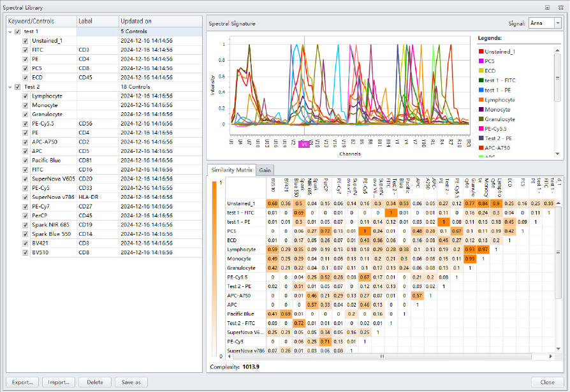Screen dimensions: 570x392
Task: Click the red Unstained_1 legend swatch
Action: pos(481,52)
